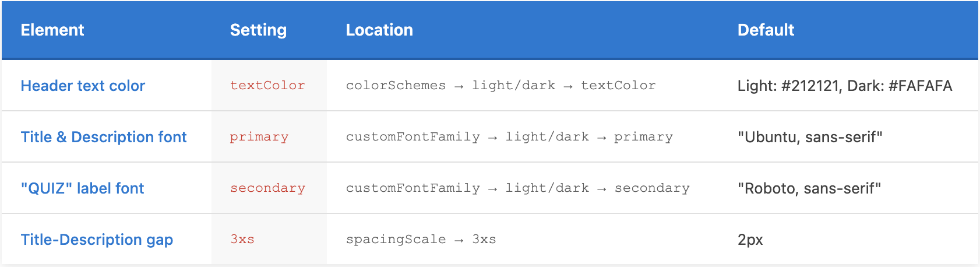The image size is (980, 267).
Task: Click the Element column header
Action: [x=52, y=30]
